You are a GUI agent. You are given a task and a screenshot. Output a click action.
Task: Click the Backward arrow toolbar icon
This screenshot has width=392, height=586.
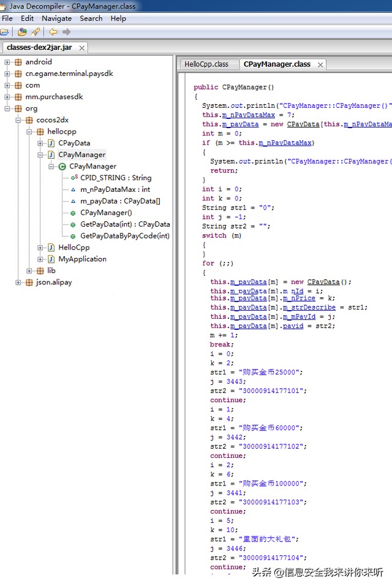tap(53, 32)
